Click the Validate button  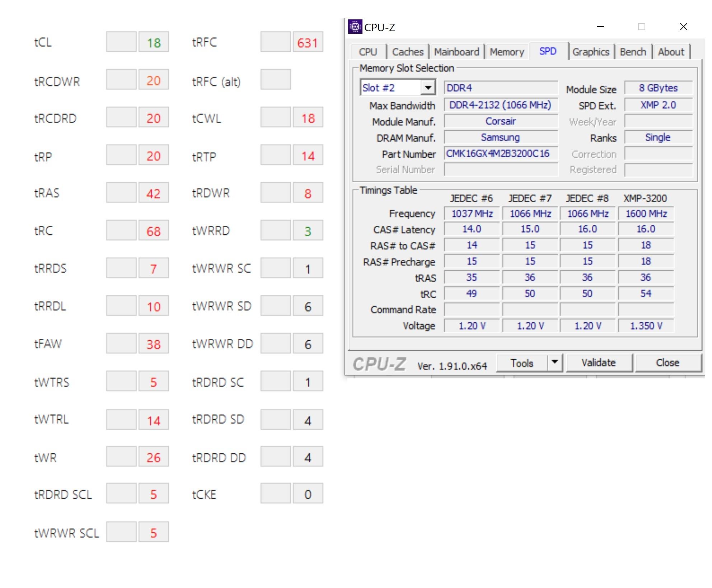pyautogui.click(x=599, y=363)
